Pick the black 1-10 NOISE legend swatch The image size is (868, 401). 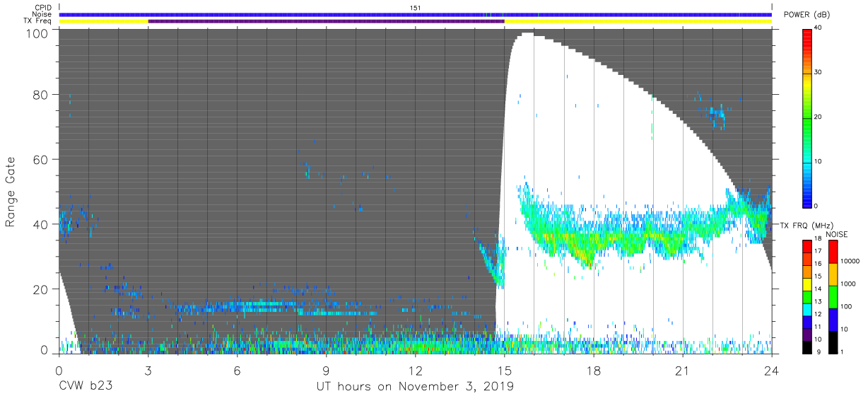coord(833,342)
